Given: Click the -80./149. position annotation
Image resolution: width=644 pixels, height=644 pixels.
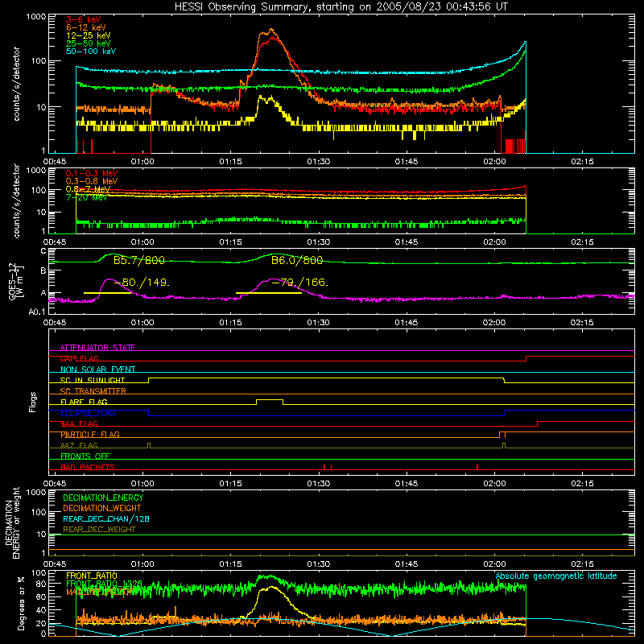Looking at the screenshot, I should 142,283.
